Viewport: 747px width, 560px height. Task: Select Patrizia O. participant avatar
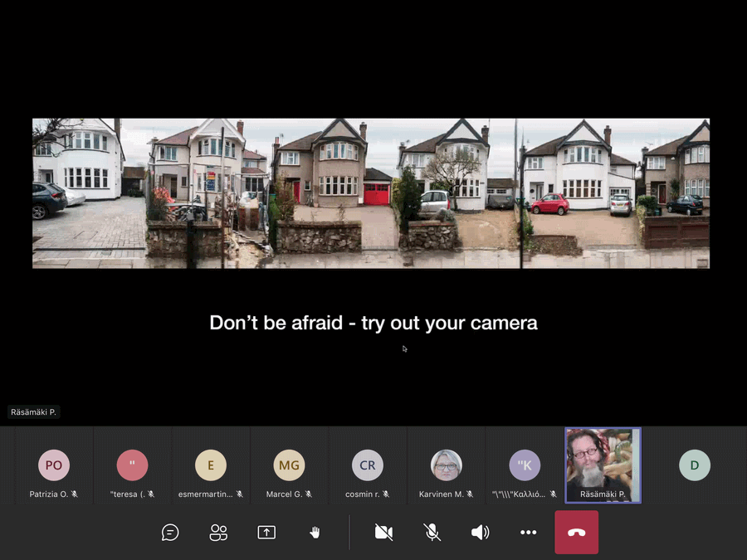click(54, 465)
